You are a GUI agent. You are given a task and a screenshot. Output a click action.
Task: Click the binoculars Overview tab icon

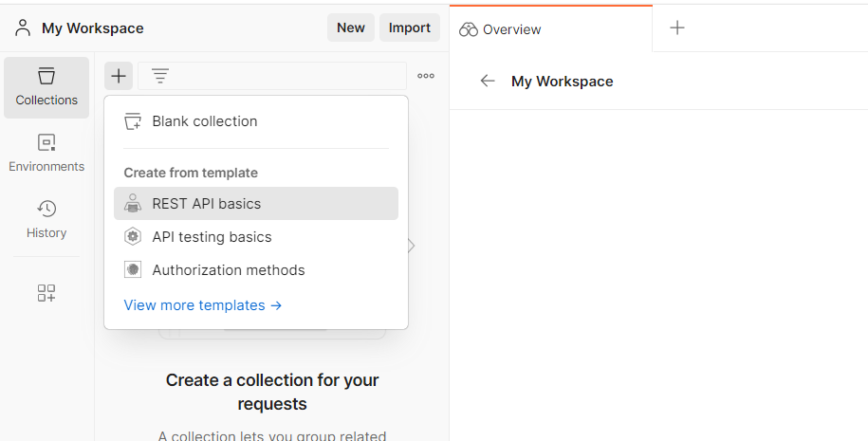(x=468, y=29)
